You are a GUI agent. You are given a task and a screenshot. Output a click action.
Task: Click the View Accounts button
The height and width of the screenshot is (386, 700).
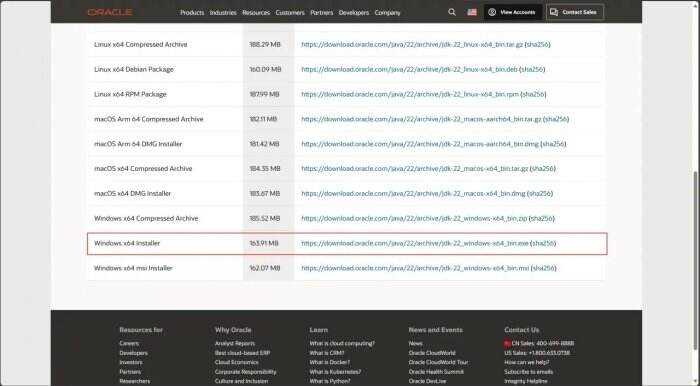(512, 12)
